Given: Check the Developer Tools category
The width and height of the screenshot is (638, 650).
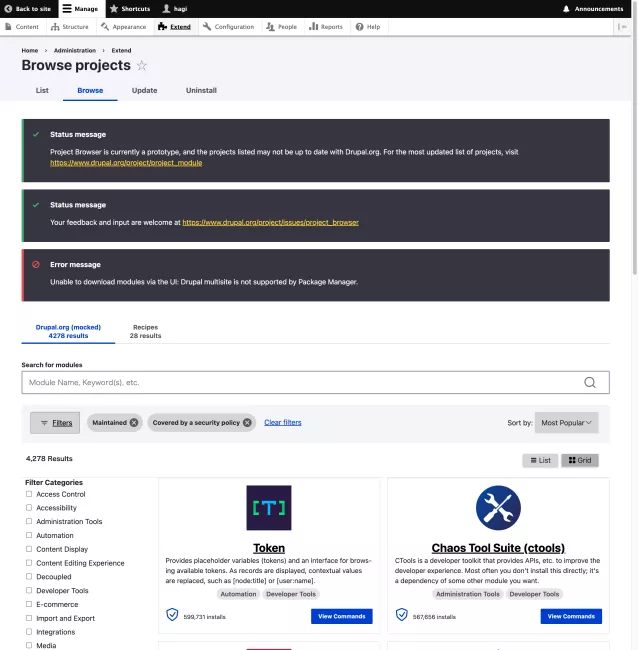Looking at the screenshot, I should click(x=29, y=590).
